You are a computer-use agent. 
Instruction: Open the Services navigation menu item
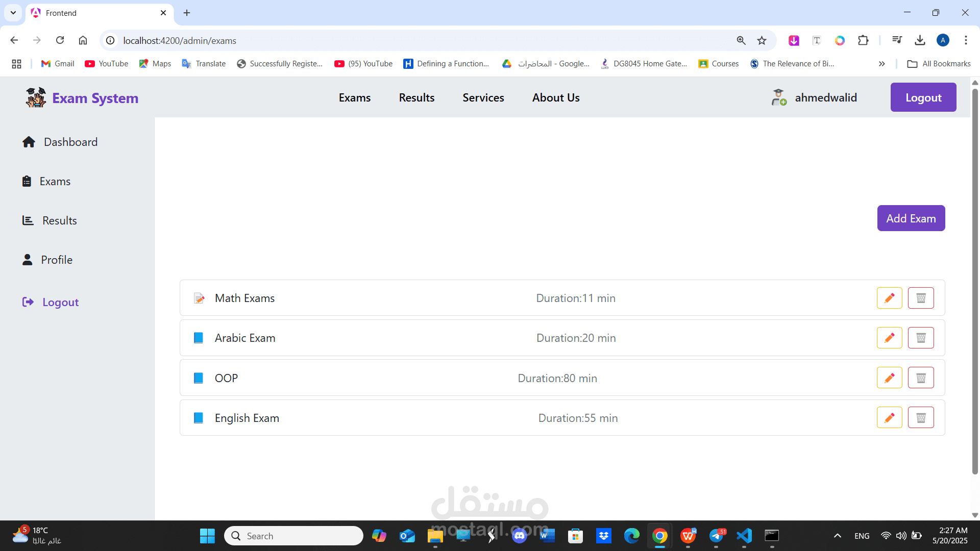point(483,97)
